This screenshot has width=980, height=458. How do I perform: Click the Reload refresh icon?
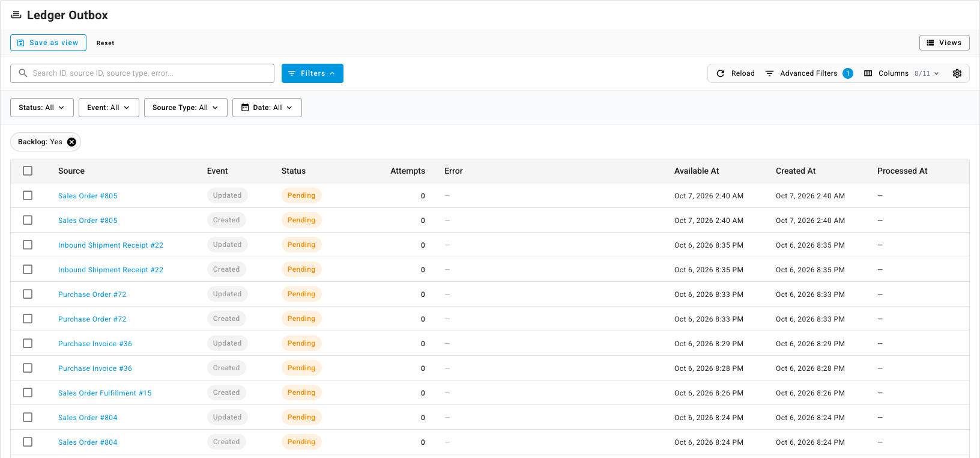(x=721, y=73)
